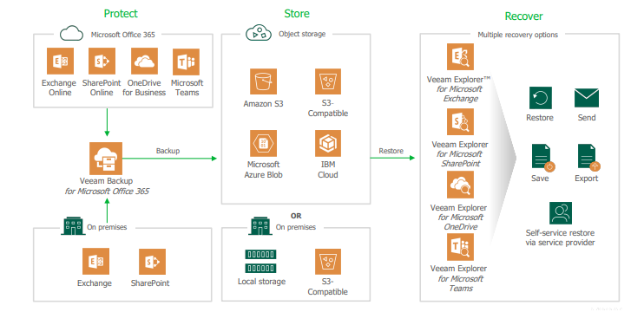Click the Exchange Online icon
644x312 pixels.
60,61
